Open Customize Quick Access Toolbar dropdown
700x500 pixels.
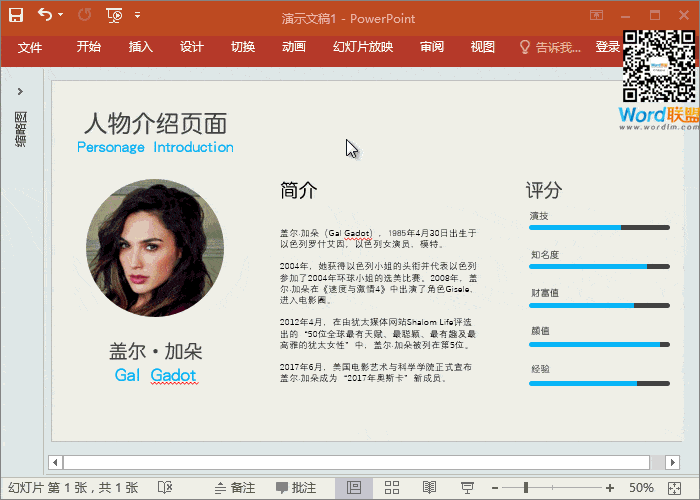(137, 16)
